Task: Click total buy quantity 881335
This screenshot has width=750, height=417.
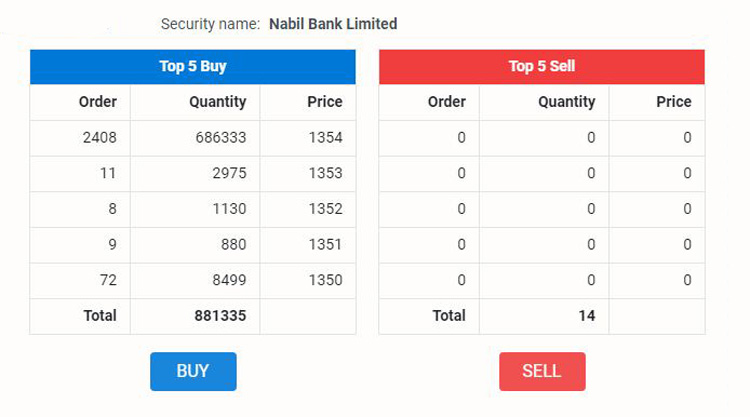Action: 220,316
